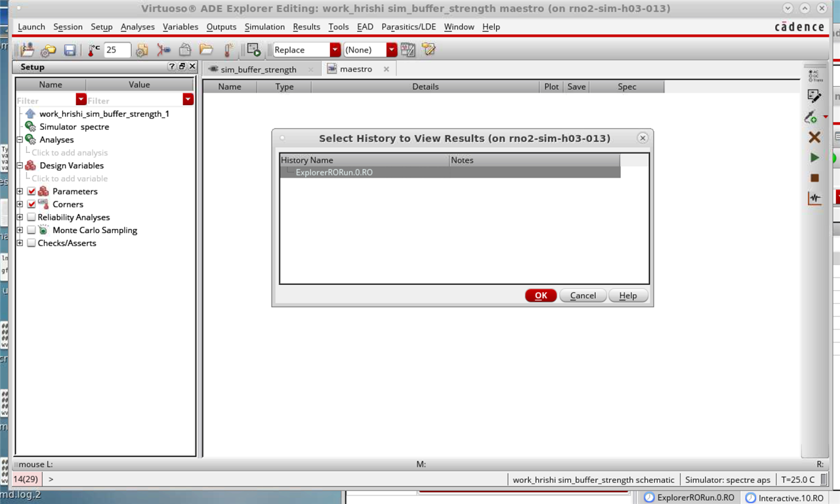Click 'Click to add analysis' link
The image size is (840, 504).
(70, 153)
